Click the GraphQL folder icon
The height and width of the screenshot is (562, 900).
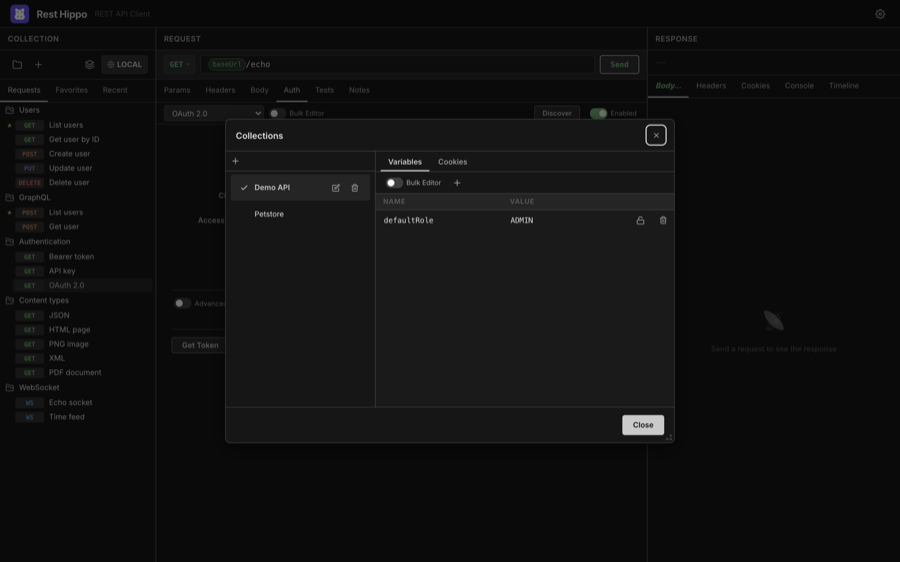coord(10,197)
